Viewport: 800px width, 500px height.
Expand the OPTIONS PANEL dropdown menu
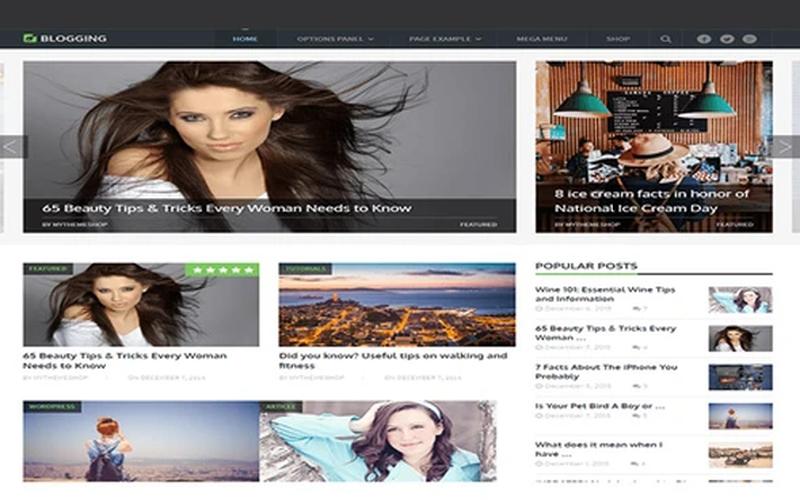335,39
